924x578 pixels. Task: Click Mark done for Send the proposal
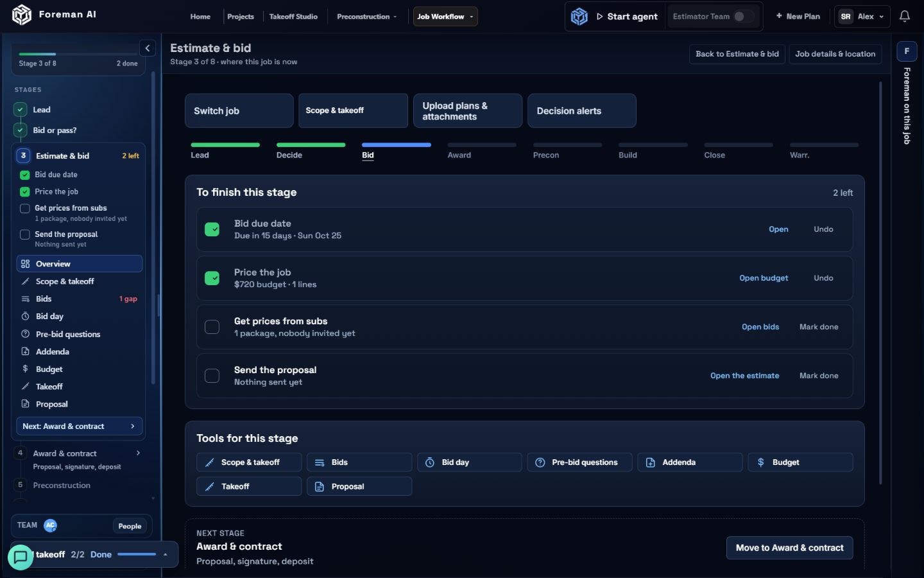click(819, 376)
